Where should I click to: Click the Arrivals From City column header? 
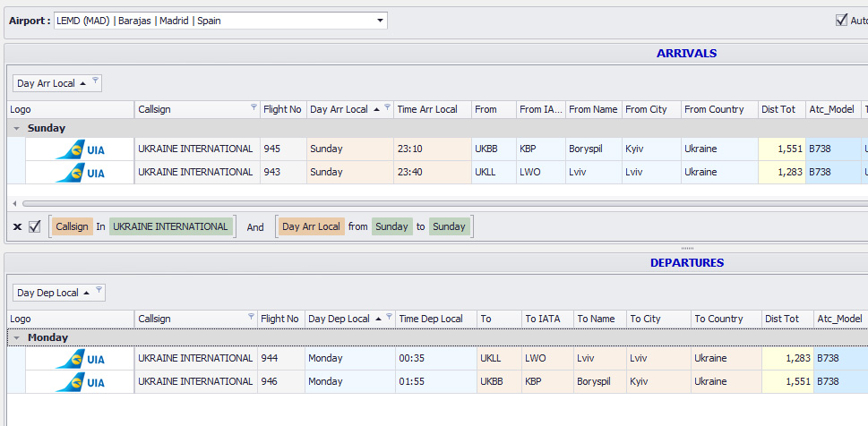pos(651,109)
